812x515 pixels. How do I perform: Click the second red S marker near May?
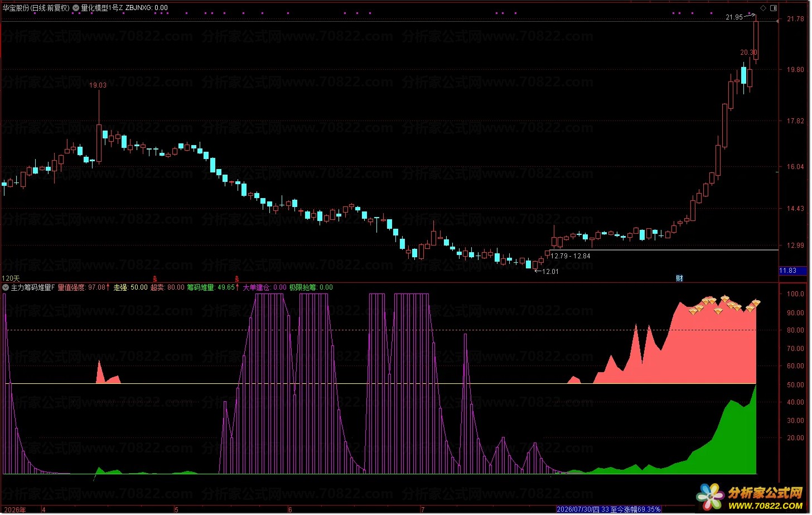tap(237, 278)
